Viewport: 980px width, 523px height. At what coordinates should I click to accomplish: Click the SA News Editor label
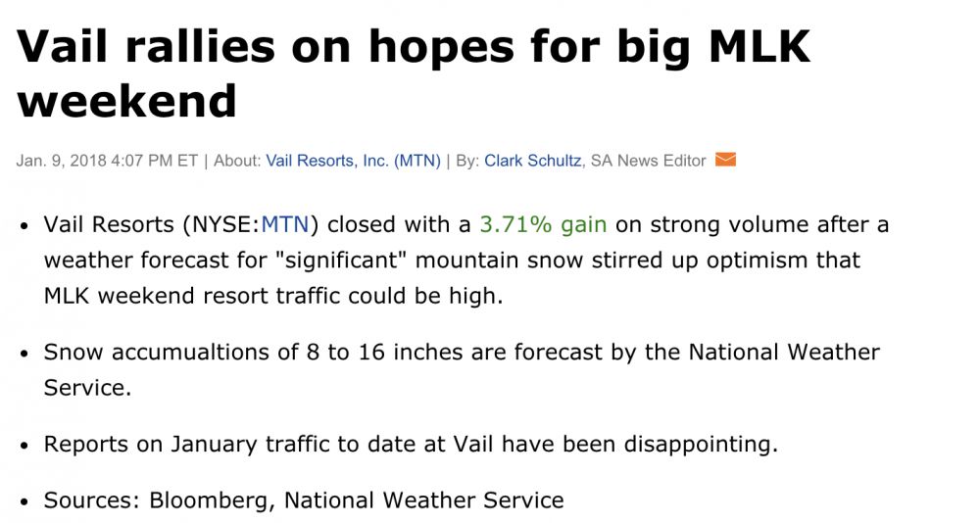pos(648,161)
